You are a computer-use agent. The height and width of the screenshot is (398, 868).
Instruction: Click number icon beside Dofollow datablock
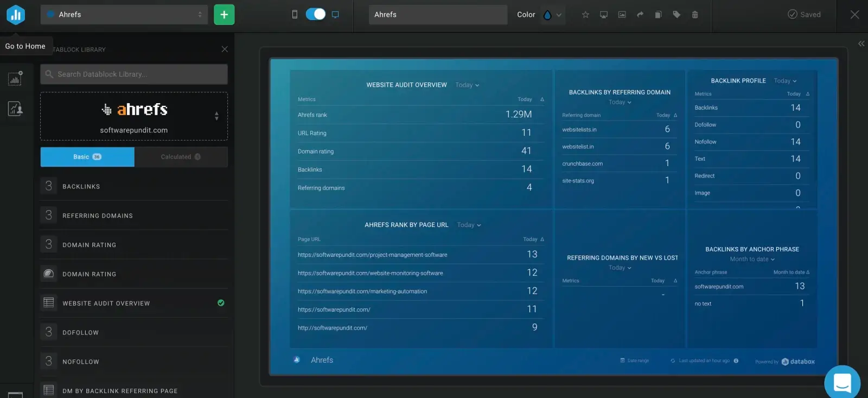[x=49, y=332]
